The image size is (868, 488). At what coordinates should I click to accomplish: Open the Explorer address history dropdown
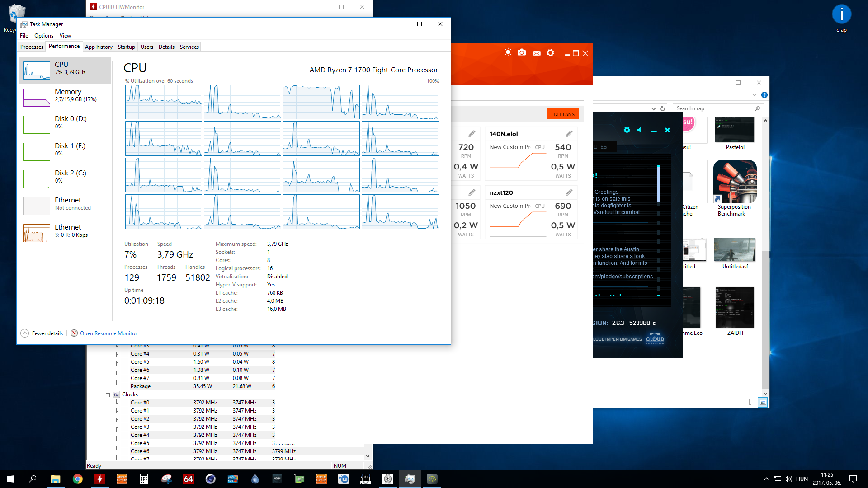pos(653,108)
